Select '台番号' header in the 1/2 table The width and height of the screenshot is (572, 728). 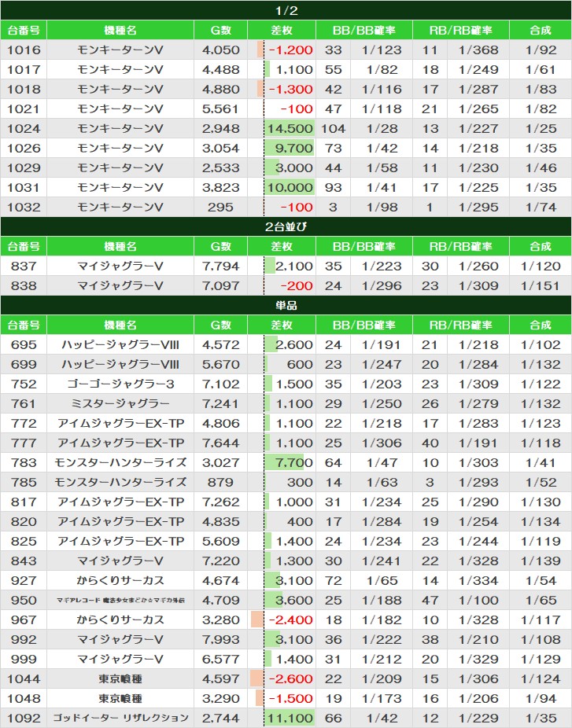coord(24,30)
